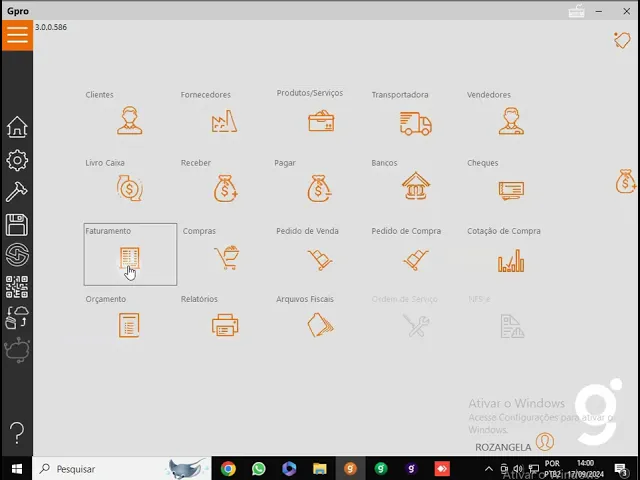This screenshot has height=480, width=640.
Task: Click the Arquivos Fiscais label
Action: [x=305, y=299]
